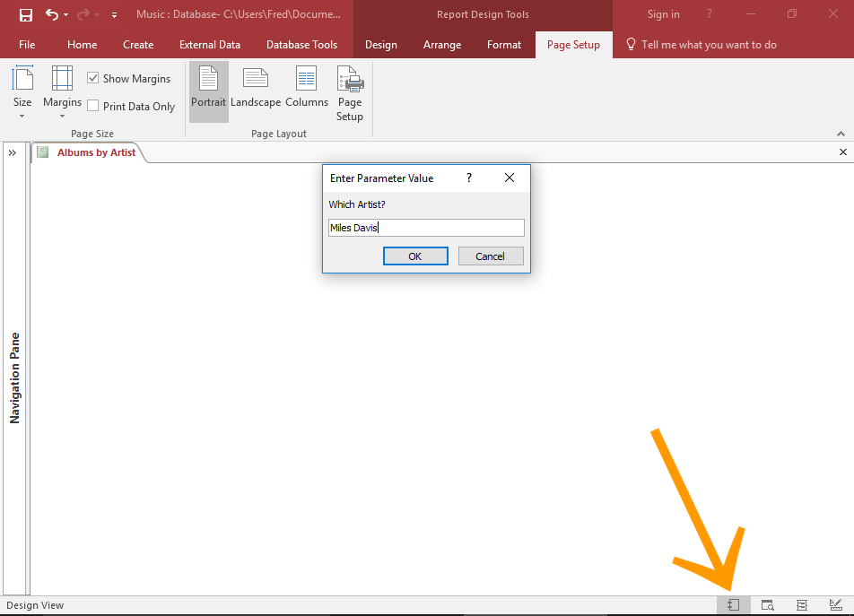Click the Microsoft Access Help question mark in title bar
This screenshot has width=854, height=616.
tap(709, 14)
